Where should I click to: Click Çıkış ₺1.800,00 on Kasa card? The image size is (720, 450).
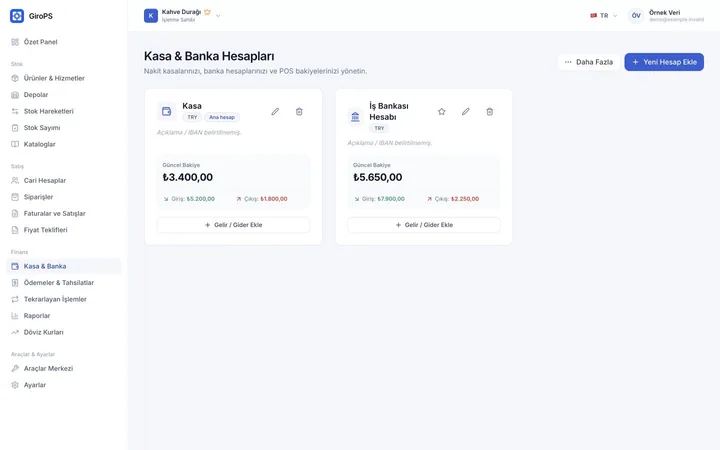[262, 199]
